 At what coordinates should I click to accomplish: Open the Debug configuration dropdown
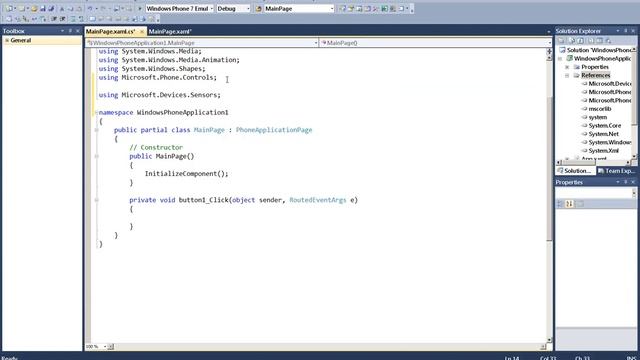[x=248, y=9]
